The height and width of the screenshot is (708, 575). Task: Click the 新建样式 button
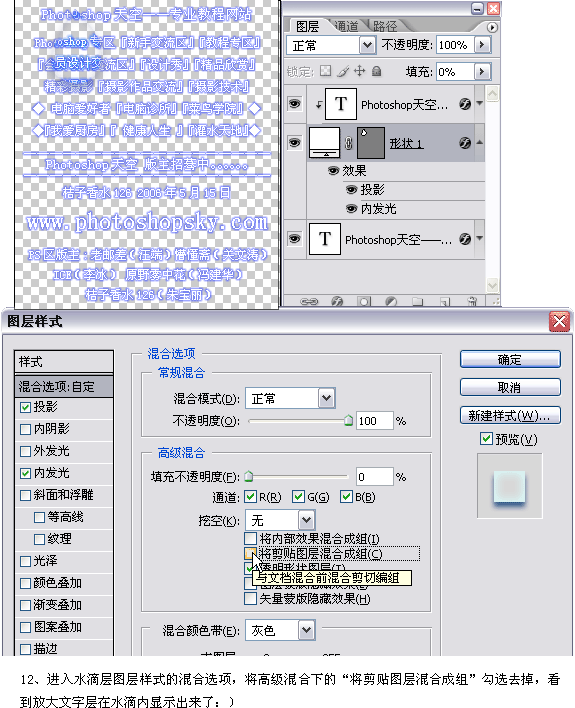pyautogui.click(x=510, y=415)
